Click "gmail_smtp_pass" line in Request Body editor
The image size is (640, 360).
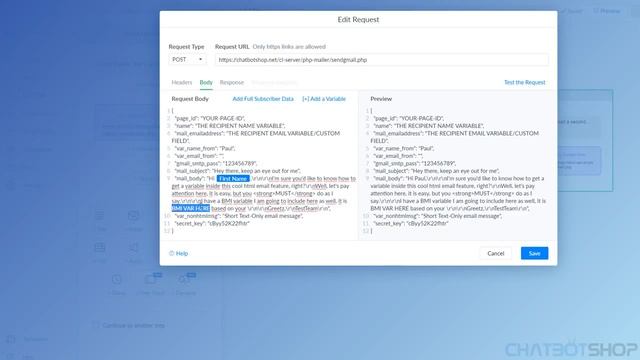click(216, 163)
